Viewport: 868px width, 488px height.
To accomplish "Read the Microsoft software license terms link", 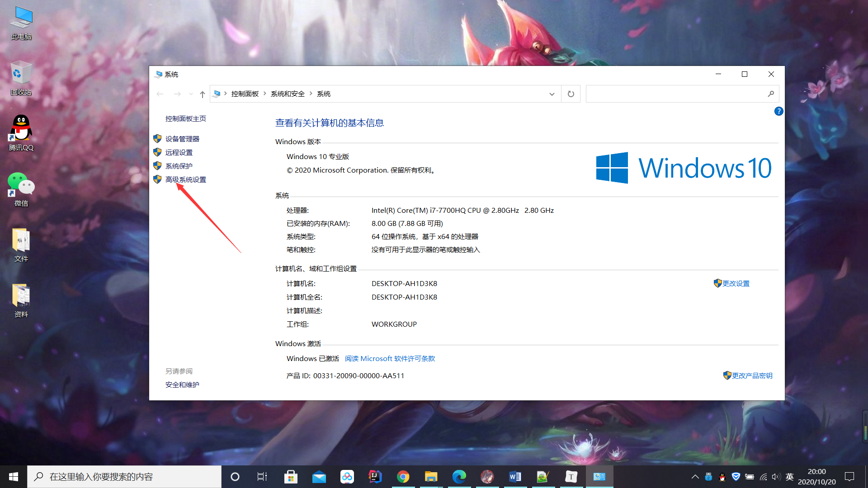I will point(390,358).
